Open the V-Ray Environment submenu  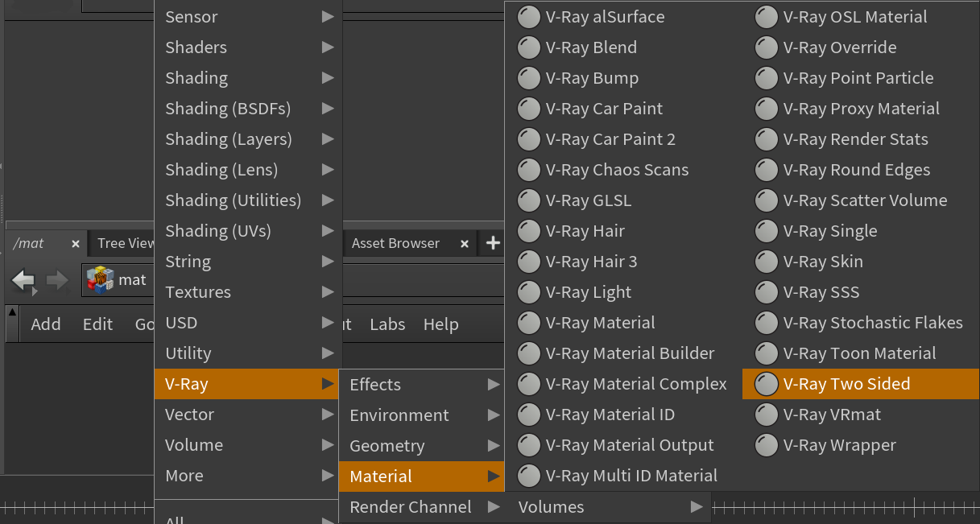[x=422, y=415]
